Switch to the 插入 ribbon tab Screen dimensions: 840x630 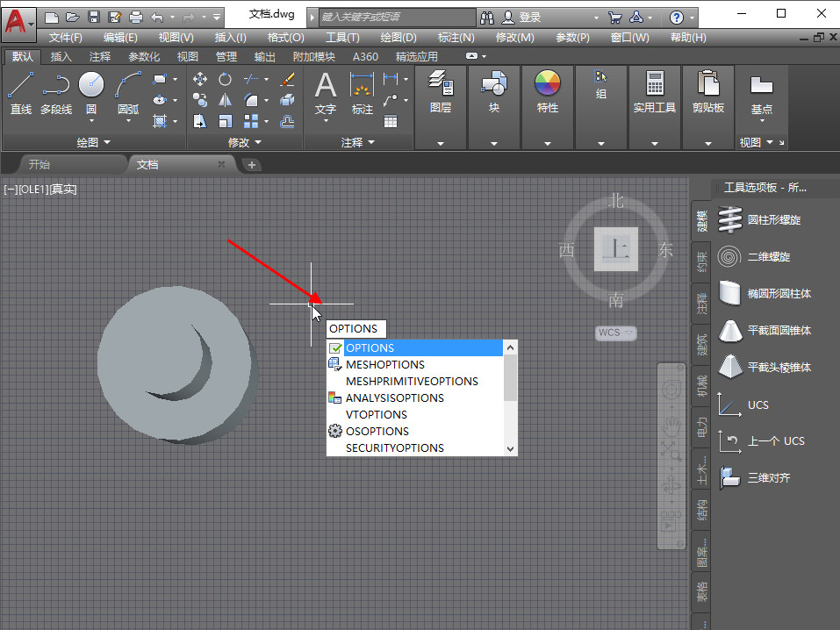61,56
